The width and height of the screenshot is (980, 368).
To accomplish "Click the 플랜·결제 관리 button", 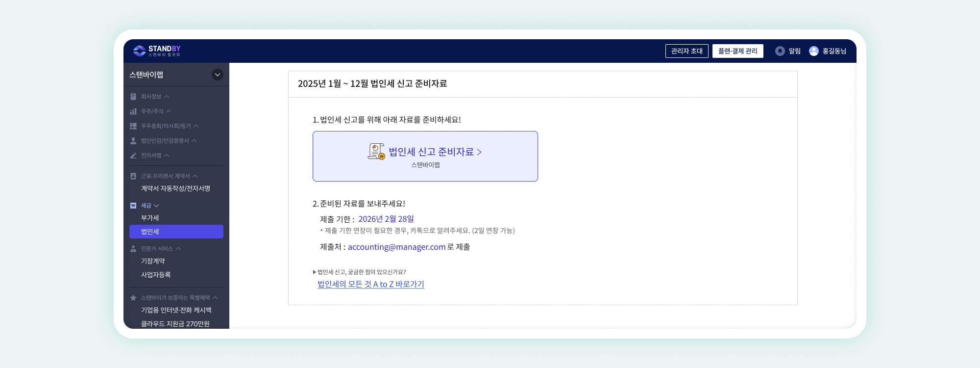I will pyautogui.click(x=738, y=51).
